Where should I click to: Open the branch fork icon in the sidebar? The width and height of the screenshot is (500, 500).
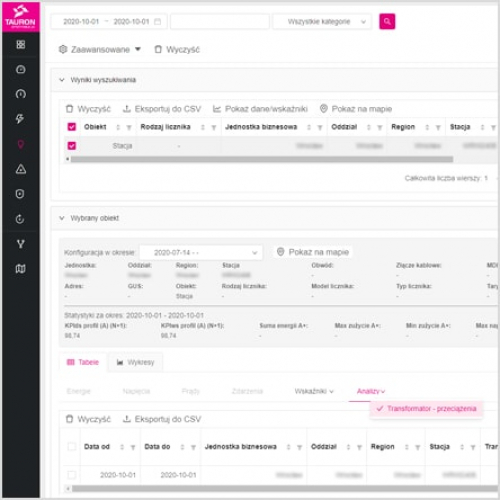21,244
